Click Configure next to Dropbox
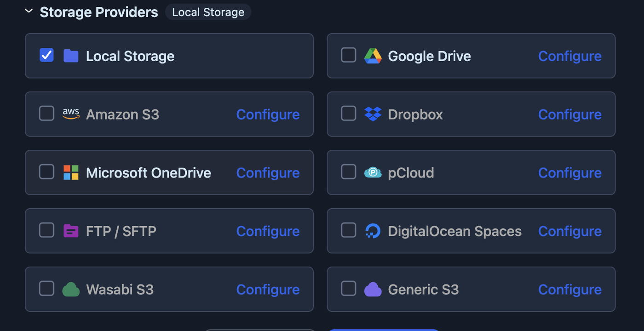Screen dimensions: 644x331 [570, 114]
